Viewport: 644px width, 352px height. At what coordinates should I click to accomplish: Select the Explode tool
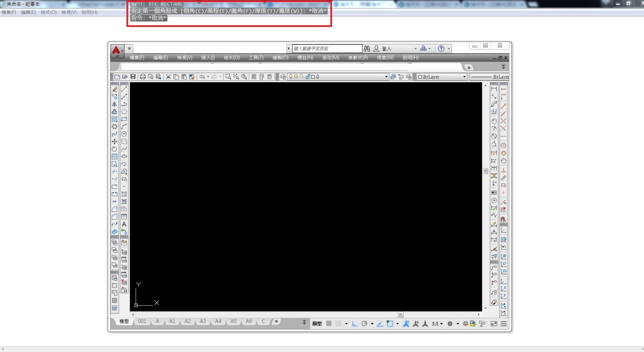(115, 232)
